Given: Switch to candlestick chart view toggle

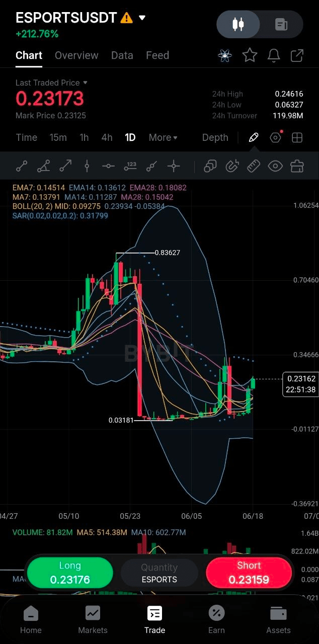Looking at the screenshot, I should pyautogui.click(x=238, y=24).
